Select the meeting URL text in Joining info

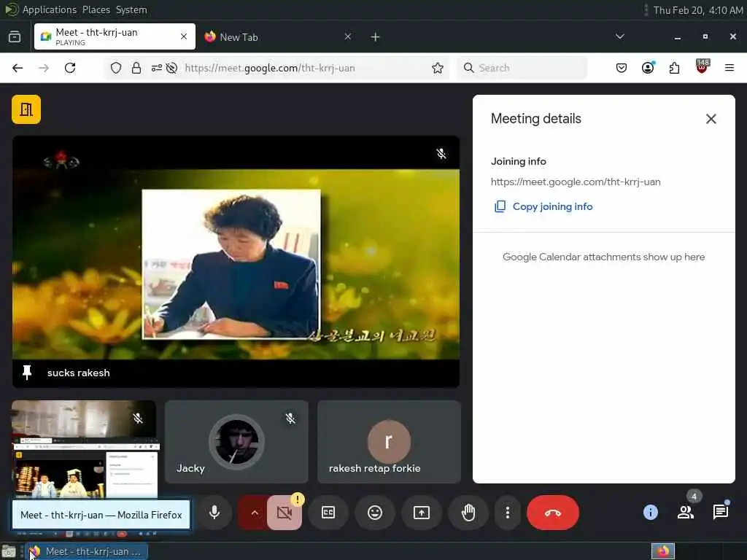(x=576, y=182)
